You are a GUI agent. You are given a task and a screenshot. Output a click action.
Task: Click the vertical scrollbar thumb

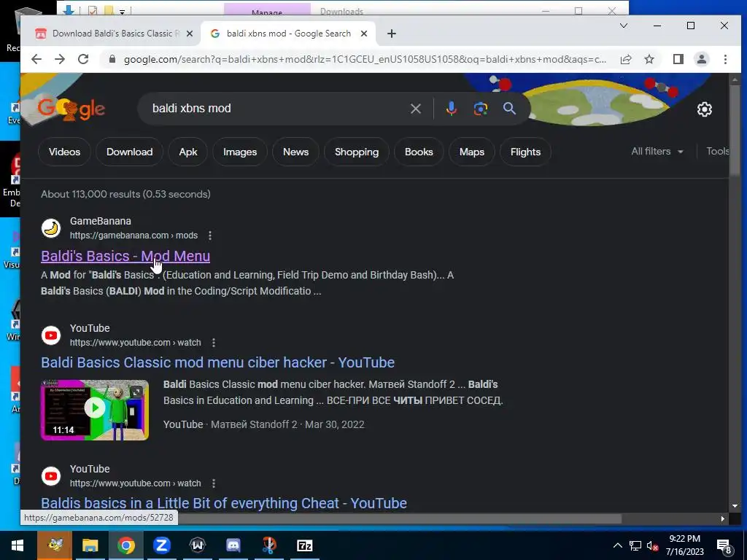tap(735, 130)
